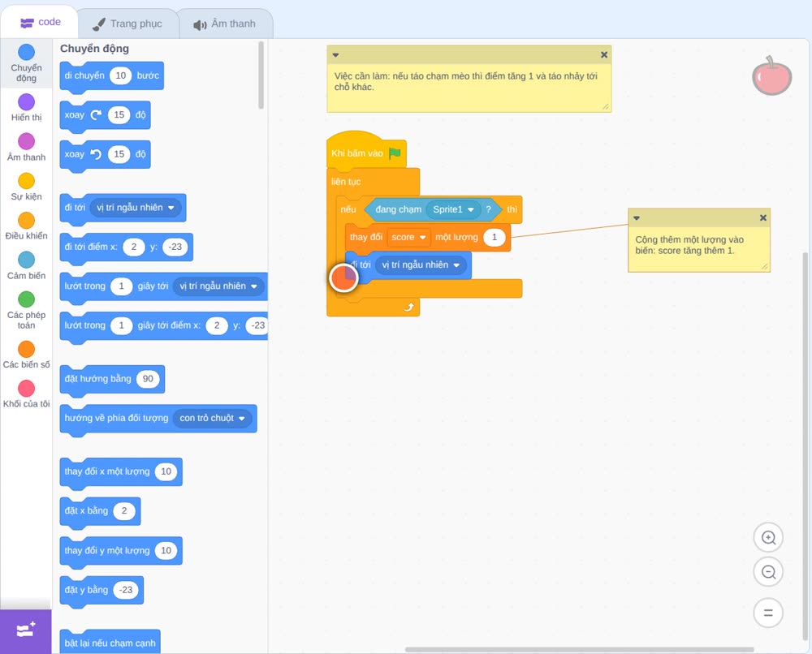Select the Chuyển động category circle
Viewport: 812px width, 654px height.
pyautogui.click(x=27, y=52)
